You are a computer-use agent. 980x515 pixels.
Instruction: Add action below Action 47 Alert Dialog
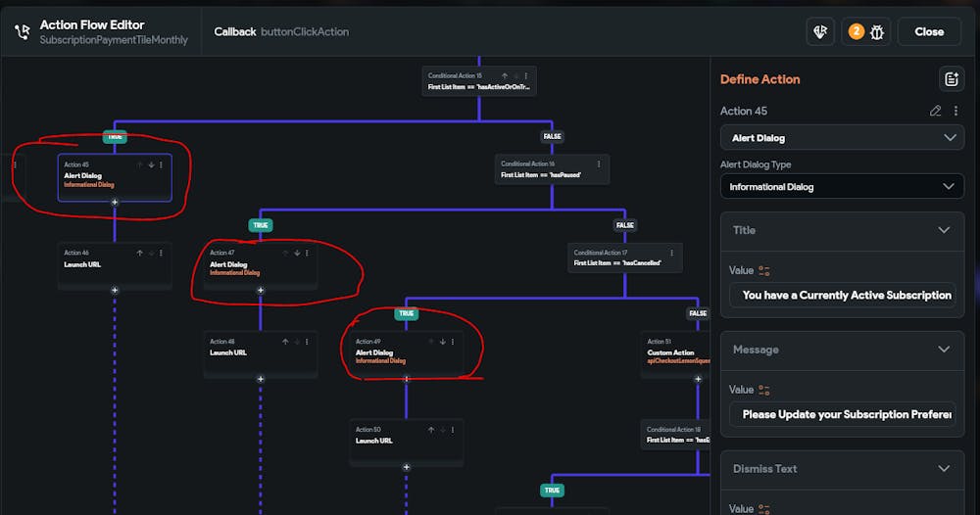(261, 290)
